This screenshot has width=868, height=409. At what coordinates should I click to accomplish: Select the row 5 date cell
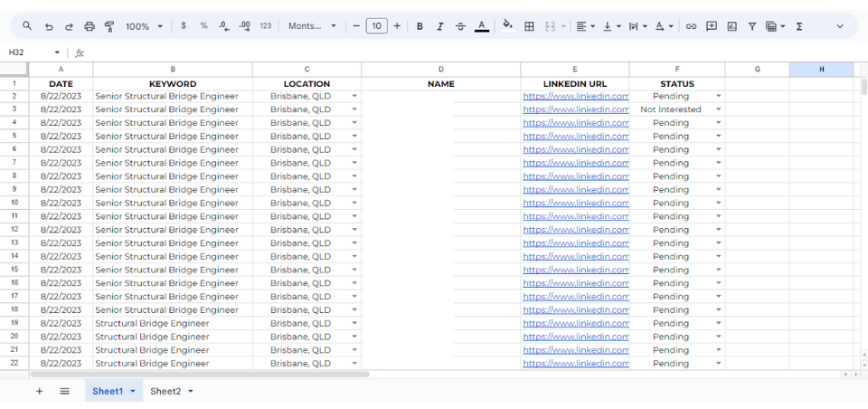point(61,136)
